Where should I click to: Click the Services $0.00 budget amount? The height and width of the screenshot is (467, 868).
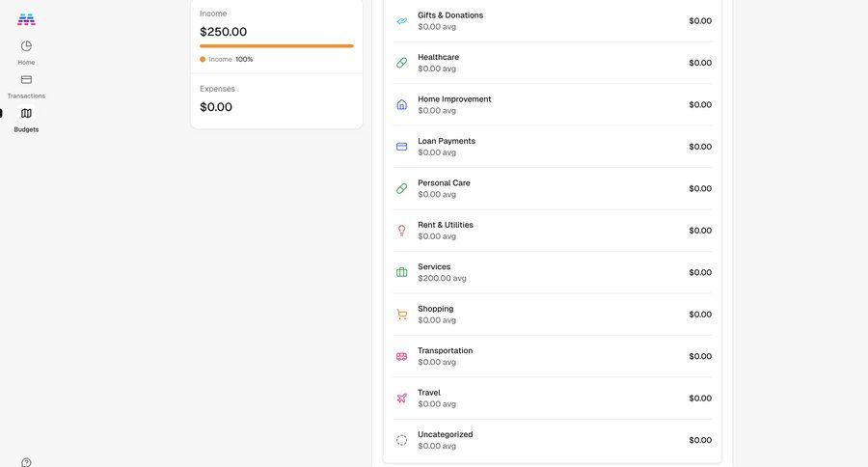click(x=700, y=272)
